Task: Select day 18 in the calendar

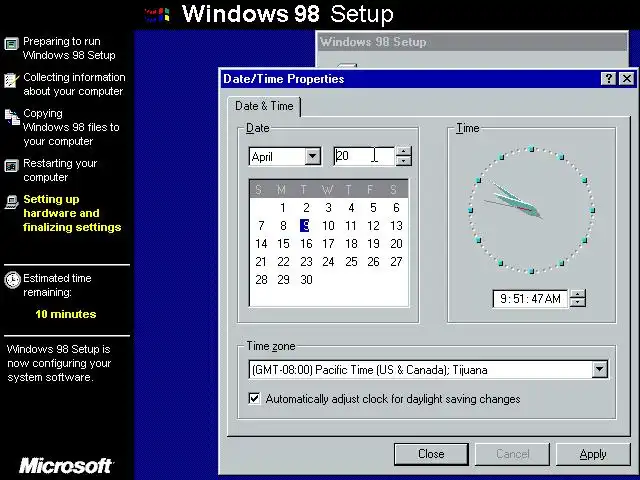Action: pyautogui.click(x=351, y=244)
